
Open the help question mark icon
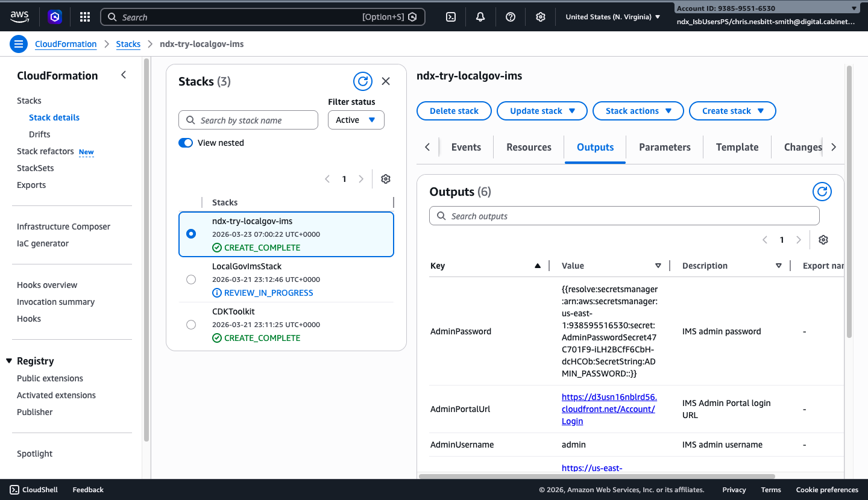click(510, 17)
